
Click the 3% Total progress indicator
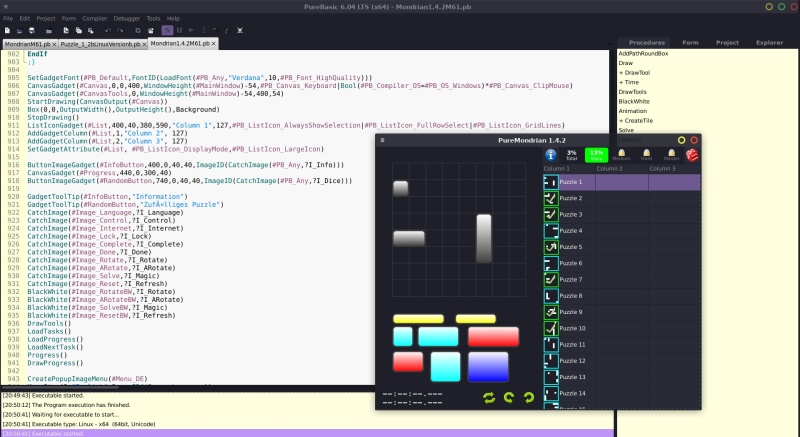[571, 155]
